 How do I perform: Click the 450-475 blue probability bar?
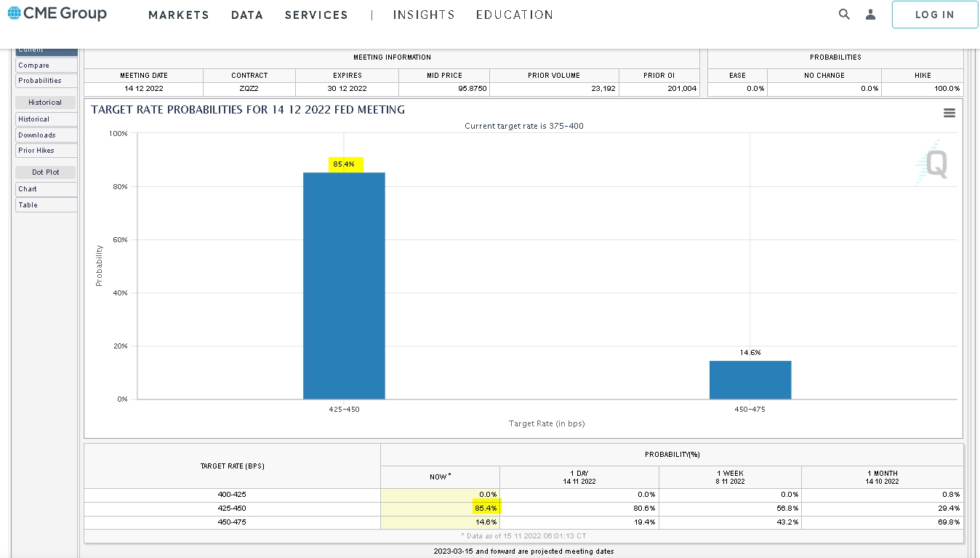click(750, 380)
